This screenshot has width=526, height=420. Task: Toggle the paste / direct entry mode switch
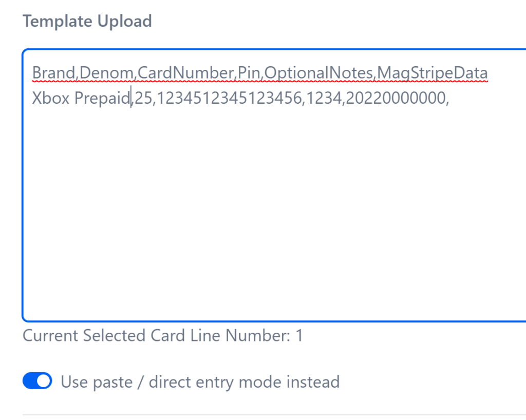(x=37, y=381)
